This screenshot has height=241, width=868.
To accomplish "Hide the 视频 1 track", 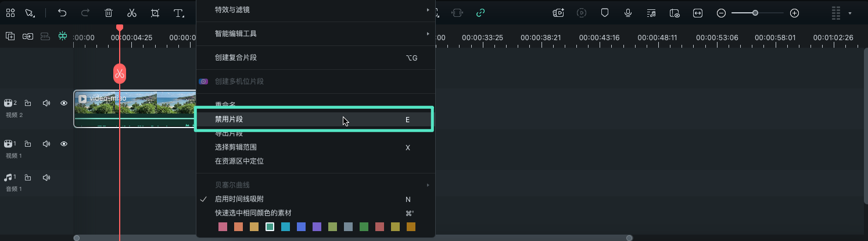I will (x=64, y=144).
